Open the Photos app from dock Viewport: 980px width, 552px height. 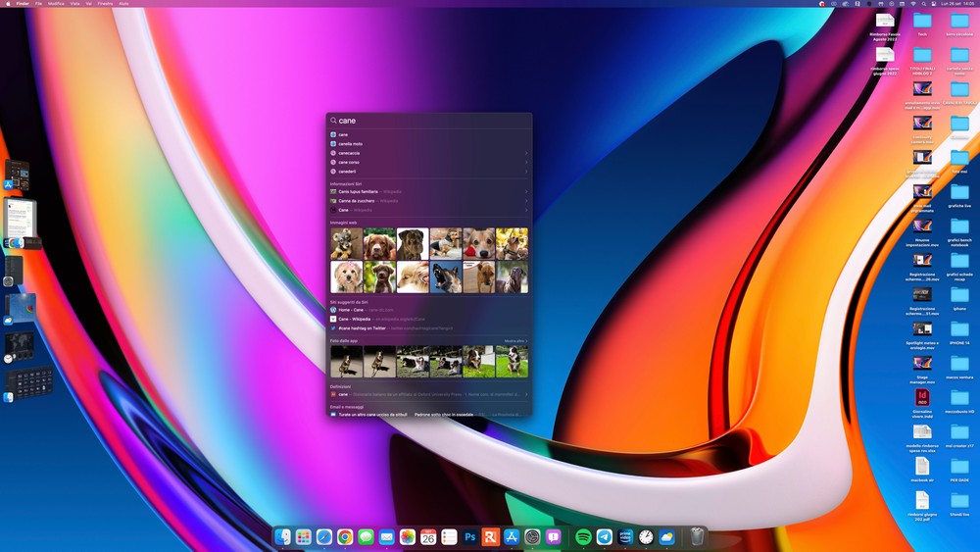pos(407,537)
